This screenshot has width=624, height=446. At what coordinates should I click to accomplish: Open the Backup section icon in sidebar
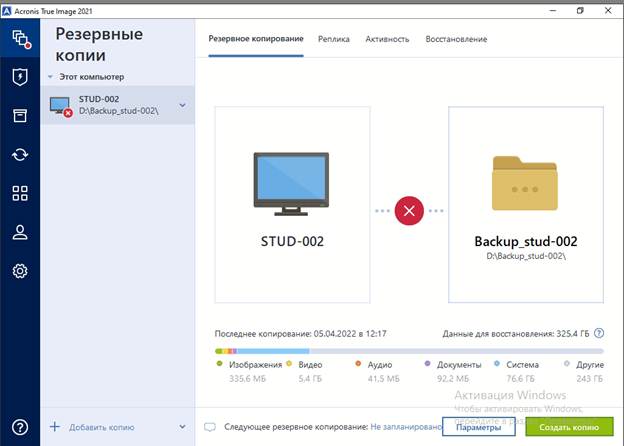click(x=20, y=39)
